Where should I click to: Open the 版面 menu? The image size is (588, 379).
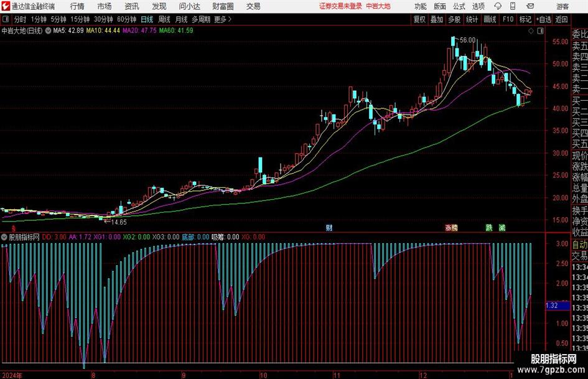tap(440, 6)
